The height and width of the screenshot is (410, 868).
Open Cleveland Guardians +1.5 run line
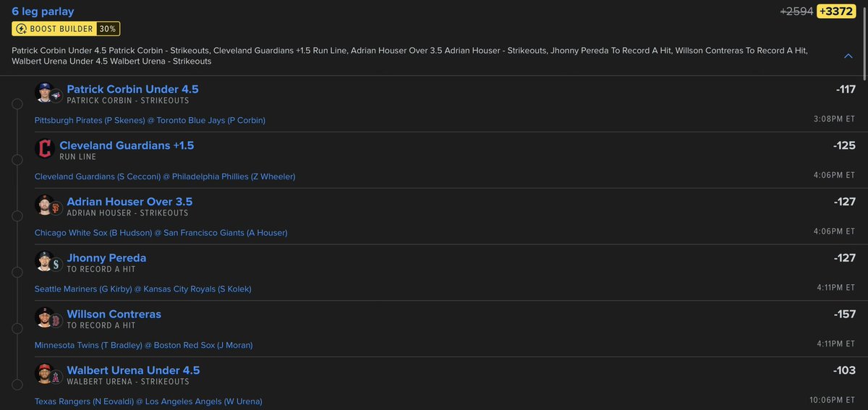coord(127,145)
